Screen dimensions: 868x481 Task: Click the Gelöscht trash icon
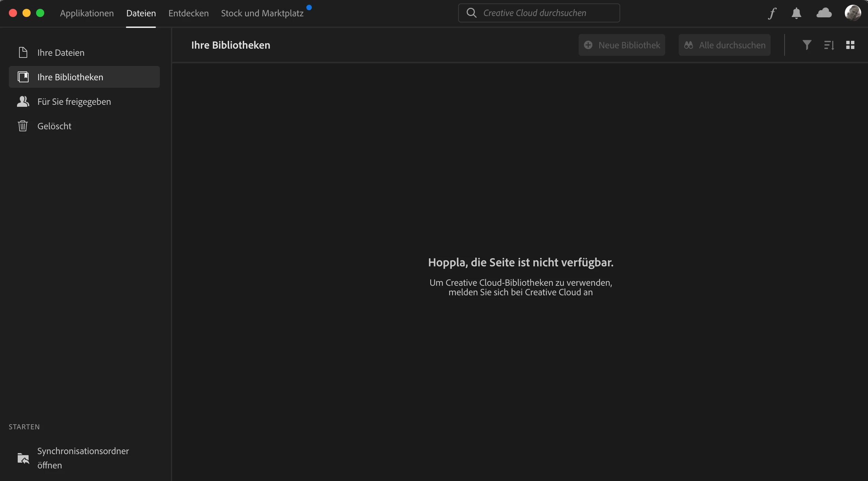point(23,126)
